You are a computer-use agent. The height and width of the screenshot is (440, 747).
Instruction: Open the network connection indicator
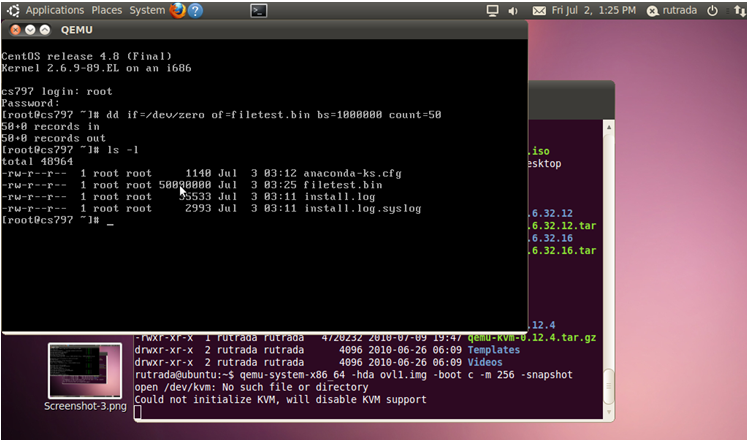[x=740, y=10]
